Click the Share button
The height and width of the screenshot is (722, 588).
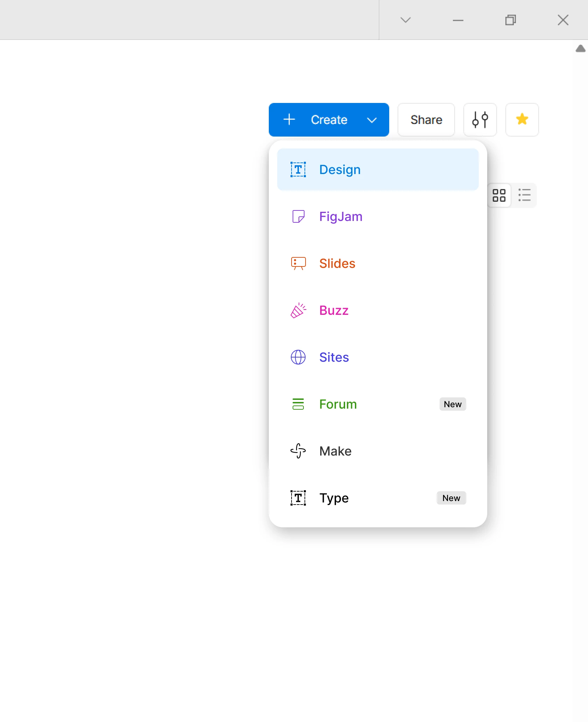426,120
